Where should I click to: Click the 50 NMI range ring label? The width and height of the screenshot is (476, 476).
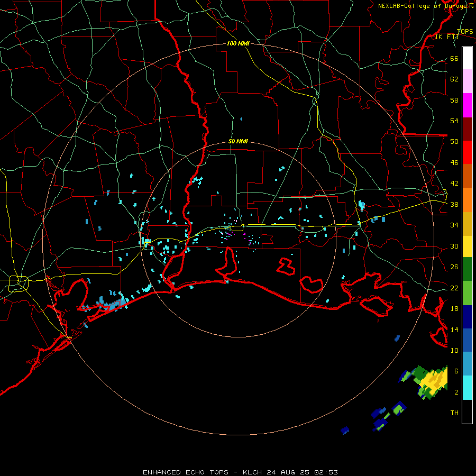click(238, 141)
